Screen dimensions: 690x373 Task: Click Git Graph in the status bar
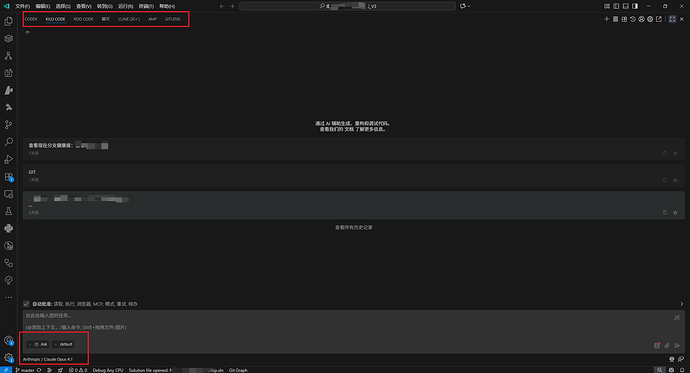coord(238,370)
